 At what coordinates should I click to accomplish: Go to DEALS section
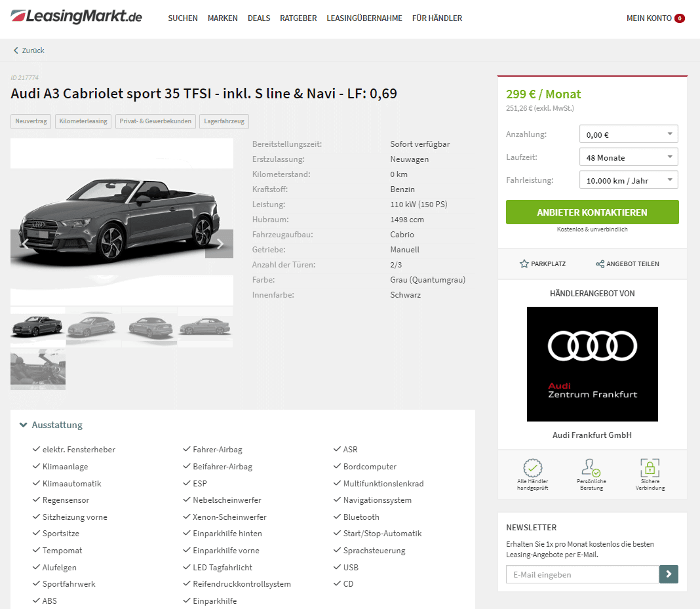(259, 18)
